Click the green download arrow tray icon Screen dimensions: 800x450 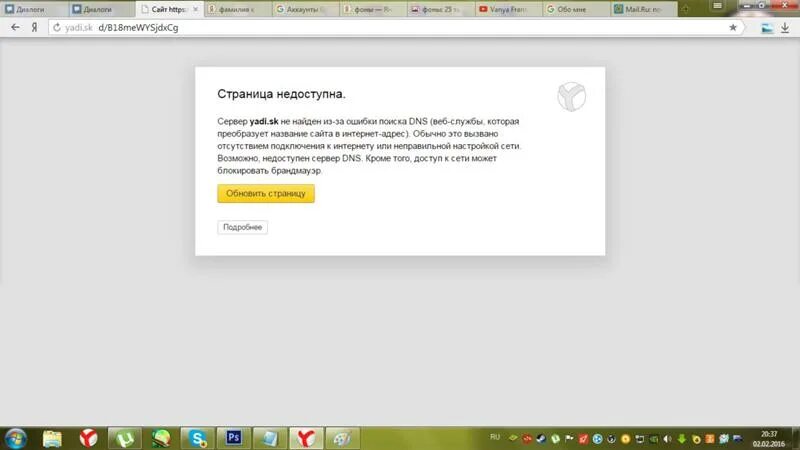682,439
